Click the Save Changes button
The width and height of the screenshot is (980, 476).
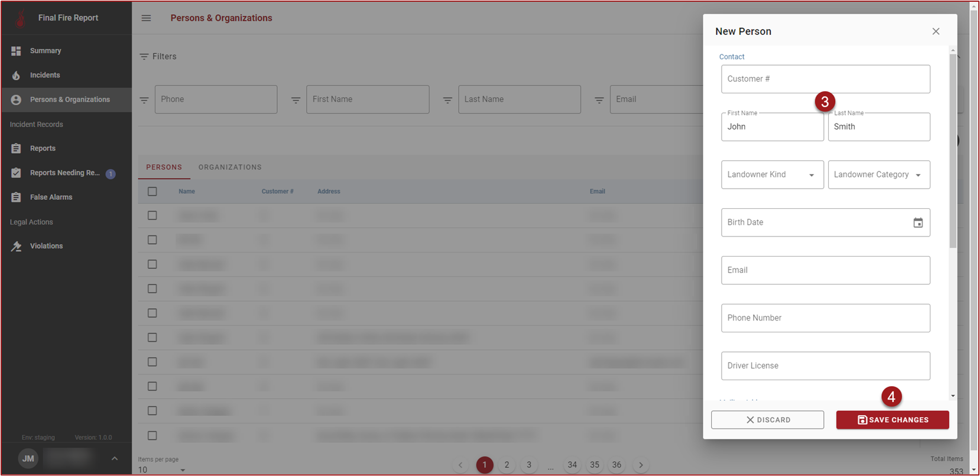pyautogui.click(x=892, y=420)
